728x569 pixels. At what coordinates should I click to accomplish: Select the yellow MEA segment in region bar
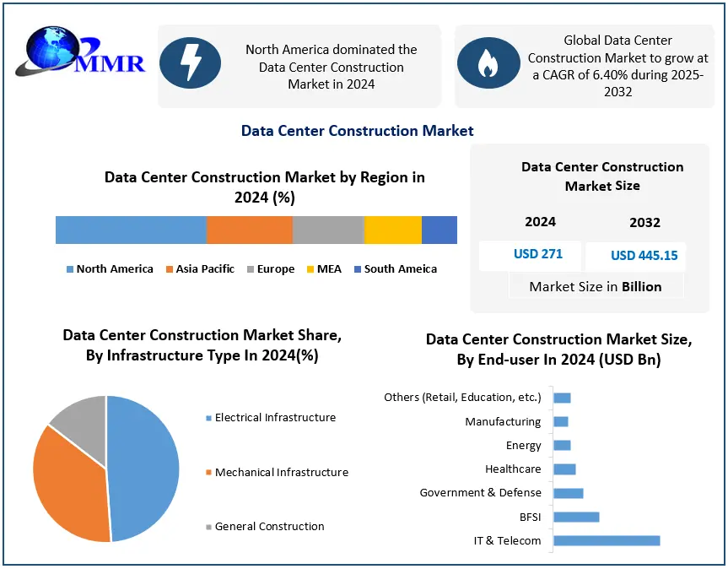point(392,230)
